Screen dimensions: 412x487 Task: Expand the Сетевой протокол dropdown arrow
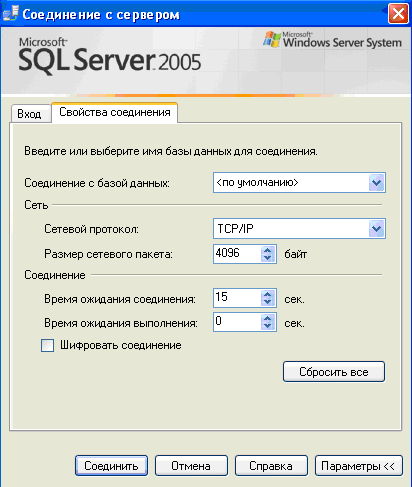coord(377,228)
